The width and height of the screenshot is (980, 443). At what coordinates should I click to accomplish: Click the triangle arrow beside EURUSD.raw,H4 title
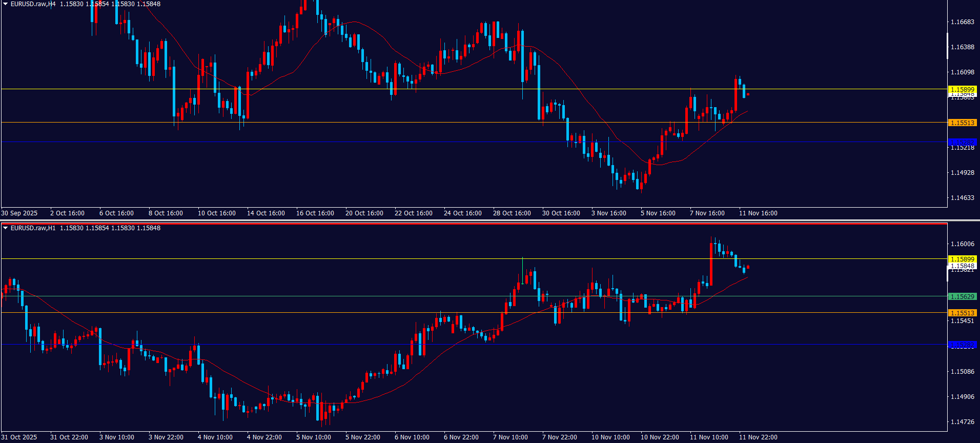6,4
